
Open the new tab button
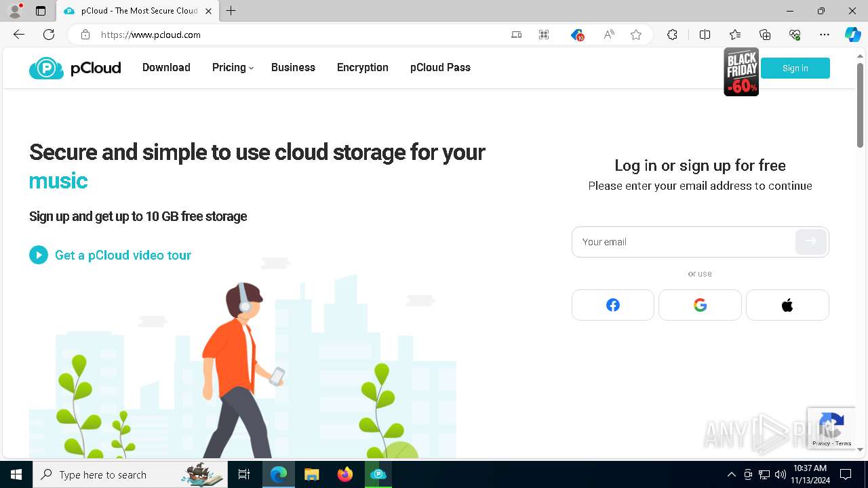click(231, 11)
